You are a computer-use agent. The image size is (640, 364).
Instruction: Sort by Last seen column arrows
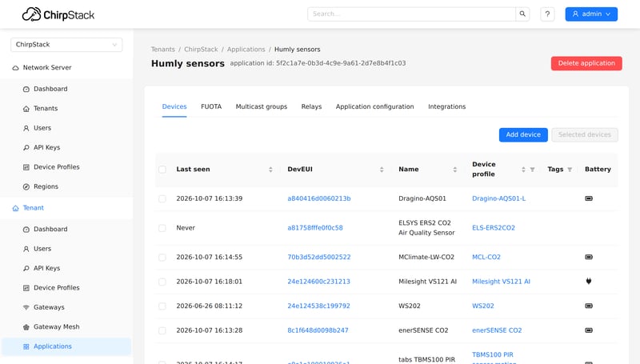coord(270,170)
